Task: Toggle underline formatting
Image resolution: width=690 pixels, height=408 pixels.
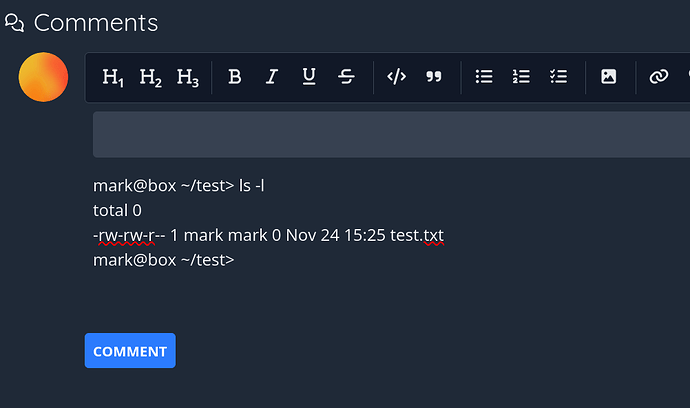Action: [x=309, y=77]
